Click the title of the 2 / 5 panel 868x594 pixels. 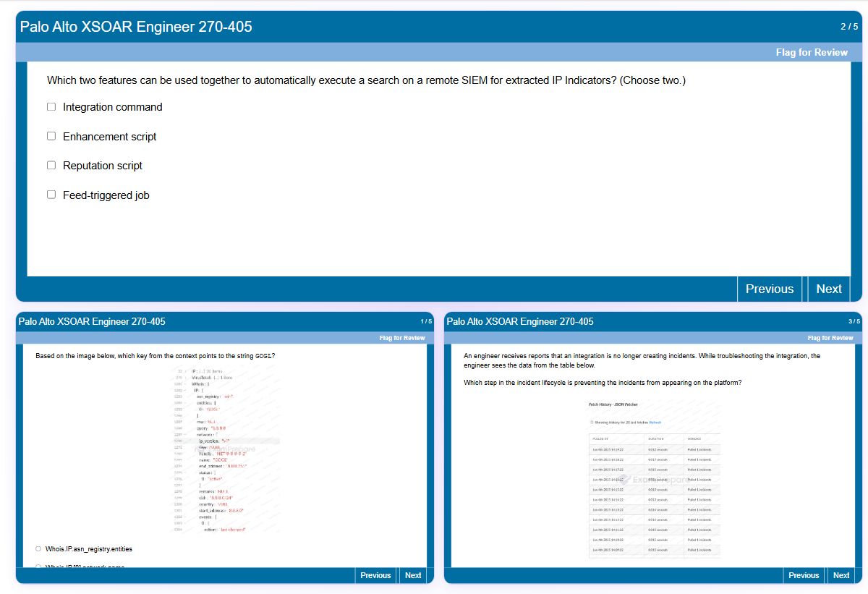point(136,27)
